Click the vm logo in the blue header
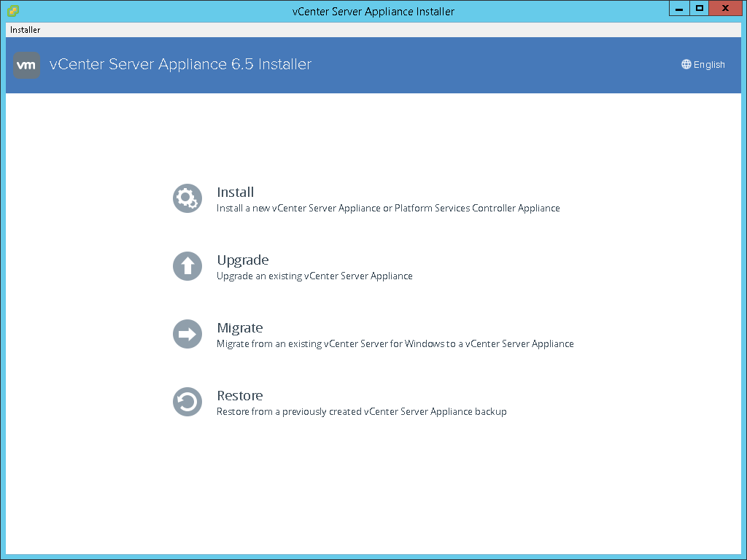The width and height of the screenshot is (747, 560). click(26, 64)
